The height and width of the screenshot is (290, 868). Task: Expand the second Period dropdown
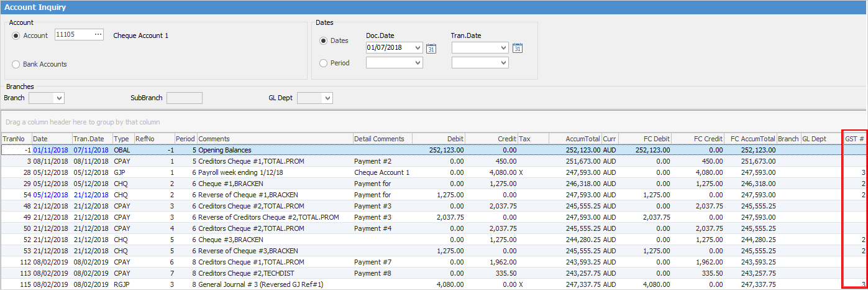(503, 63)
